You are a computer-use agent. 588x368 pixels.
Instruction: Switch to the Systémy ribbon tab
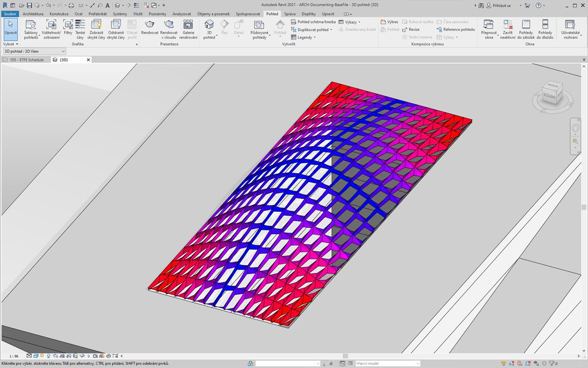tap(120, 14)
